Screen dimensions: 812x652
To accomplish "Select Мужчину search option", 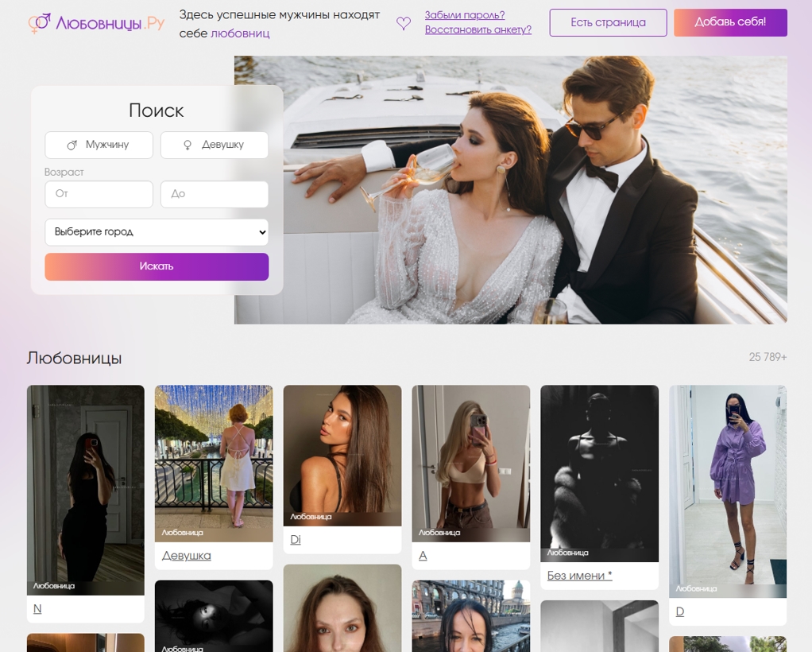I will point(99,145).
